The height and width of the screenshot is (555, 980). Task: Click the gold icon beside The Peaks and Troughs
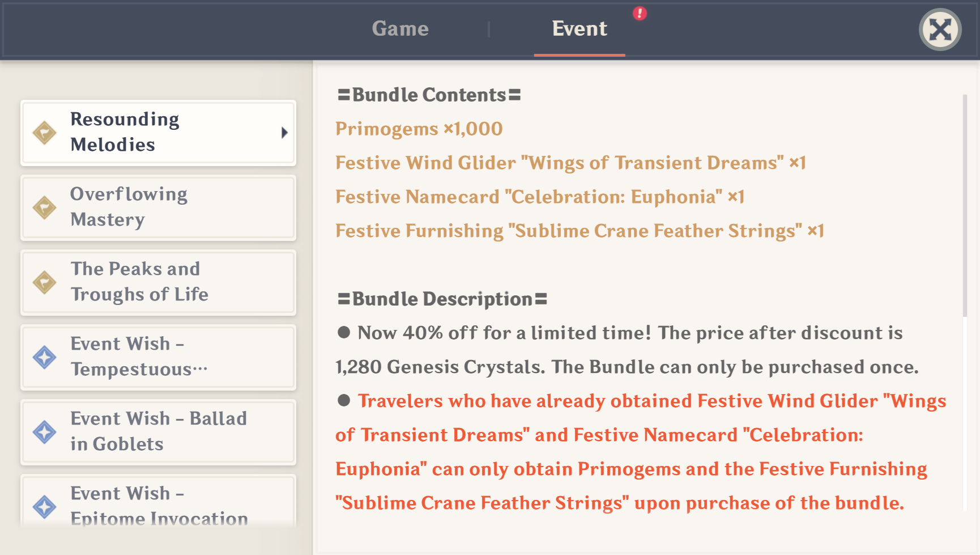click(44, 282)
